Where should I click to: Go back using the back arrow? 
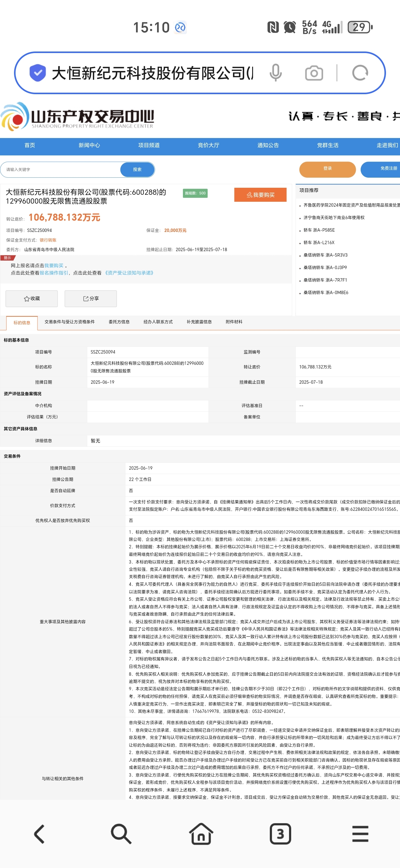40,834
